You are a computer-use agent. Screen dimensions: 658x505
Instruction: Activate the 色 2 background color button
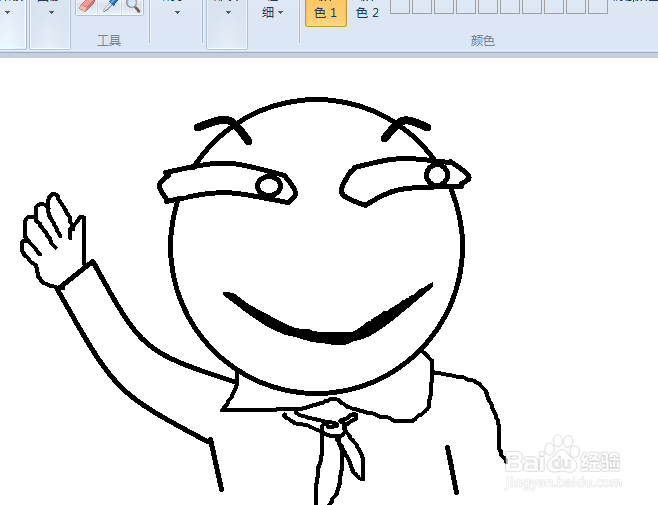tap(368, 13)
